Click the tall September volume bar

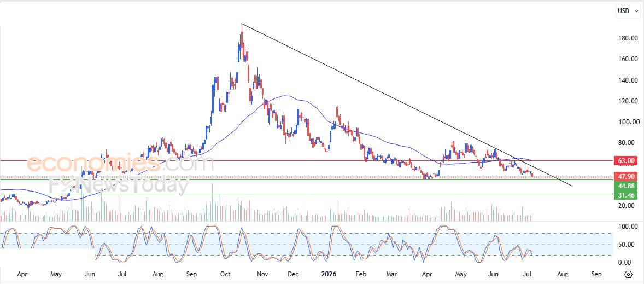point(212,202)
